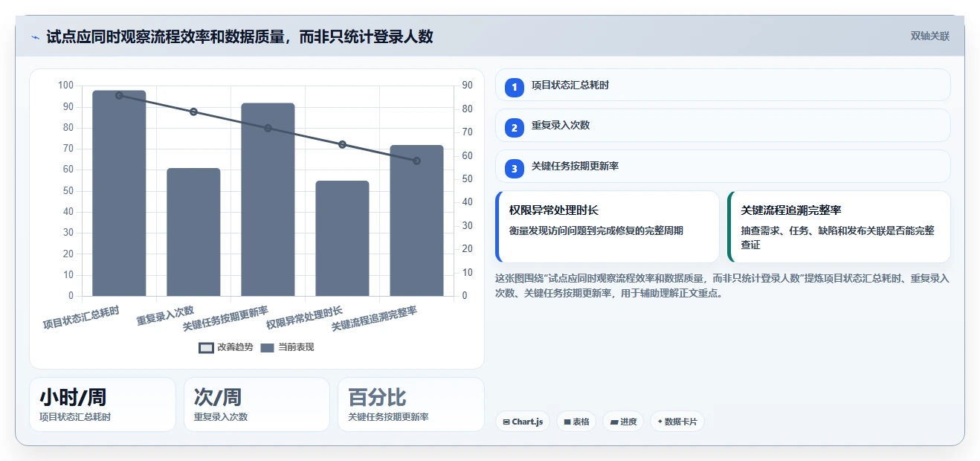This screenshot has height=461, width=980.
Task: Click the left axis value 100
Action: 65,86
